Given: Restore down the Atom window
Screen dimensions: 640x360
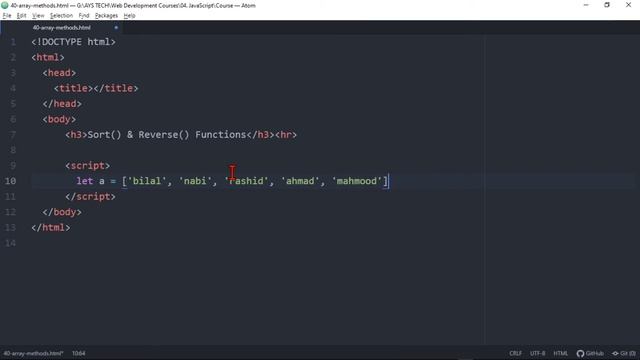Looking at the screenshot, I should coord(607,5).
